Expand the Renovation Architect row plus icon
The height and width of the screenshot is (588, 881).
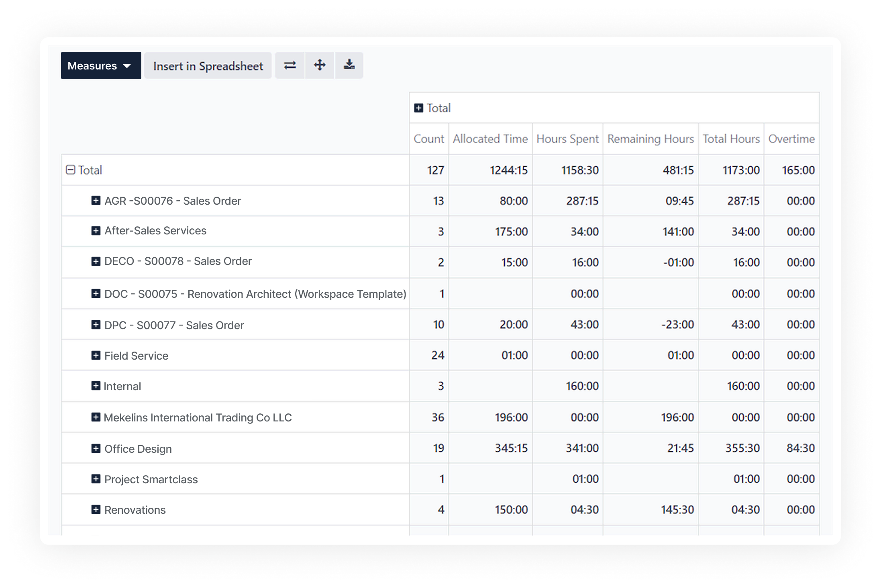tap(96, 294)
